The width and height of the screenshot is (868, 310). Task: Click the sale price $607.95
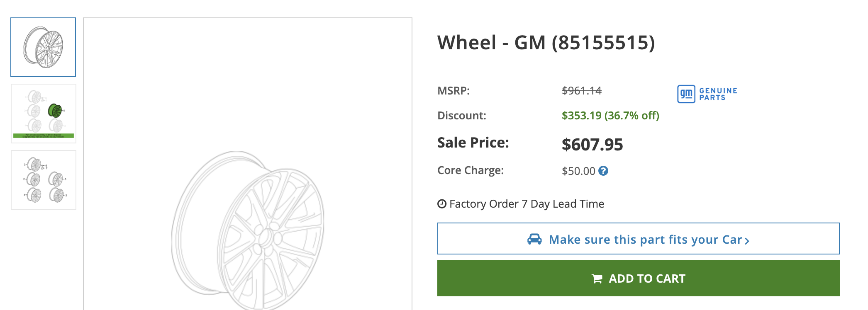click(x=592, y=145)
